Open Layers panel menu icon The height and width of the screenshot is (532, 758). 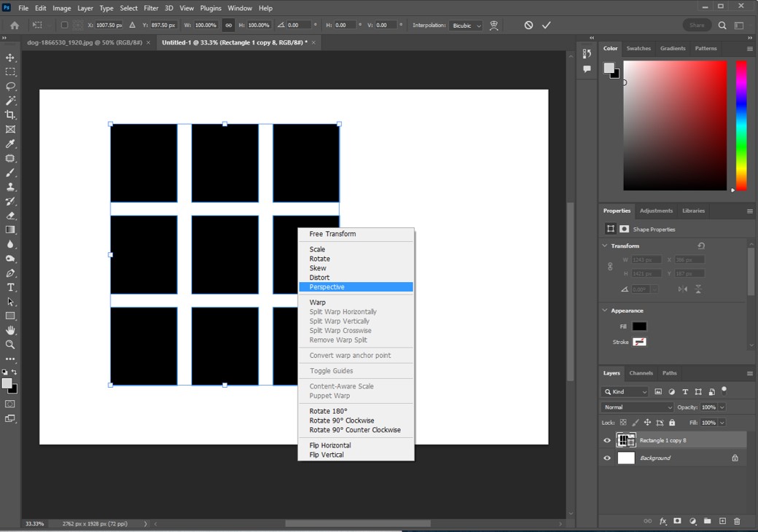pos(750,374)
